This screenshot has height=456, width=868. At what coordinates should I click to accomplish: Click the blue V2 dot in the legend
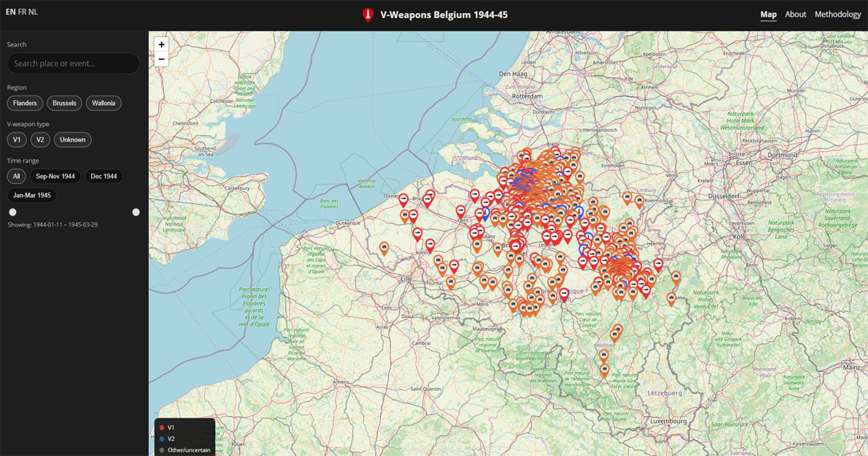click(x=161, y=438)
